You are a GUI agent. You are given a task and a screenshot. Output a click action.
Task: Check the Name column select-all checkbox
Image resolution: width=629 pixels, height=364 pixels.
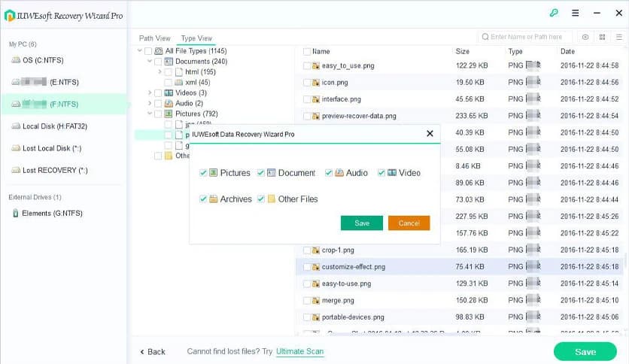pos(307,51)
